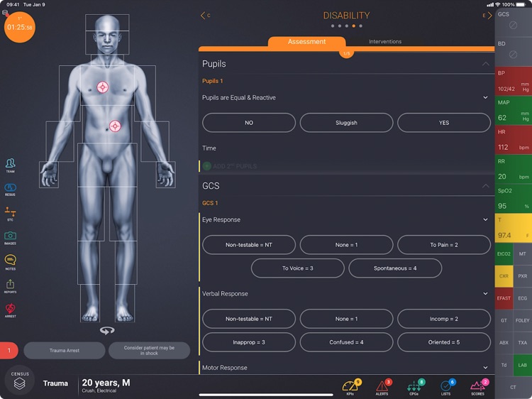Rotate the body model with the arrow icon
This screenshot has width=532, height=399.
[107, 330]
